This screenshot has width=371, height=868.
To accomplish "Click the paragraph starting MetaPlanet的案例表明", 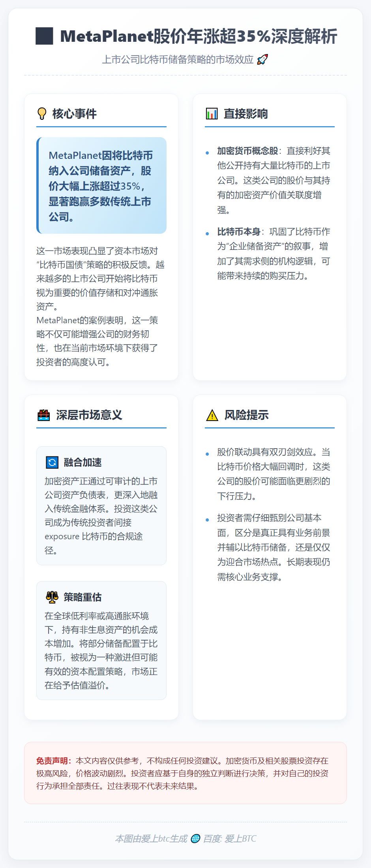I will tap(97, 341).
